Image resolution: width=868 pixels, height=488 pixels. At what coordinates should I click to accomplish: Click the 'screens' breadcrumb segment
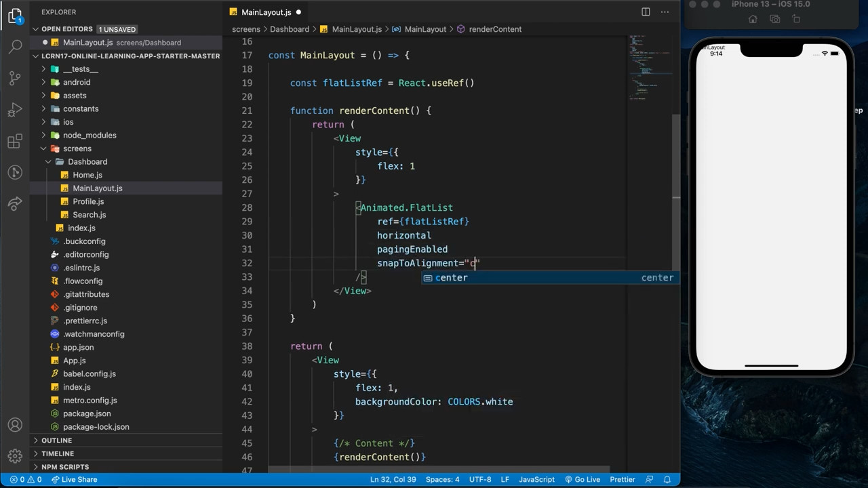coord(246,29)
